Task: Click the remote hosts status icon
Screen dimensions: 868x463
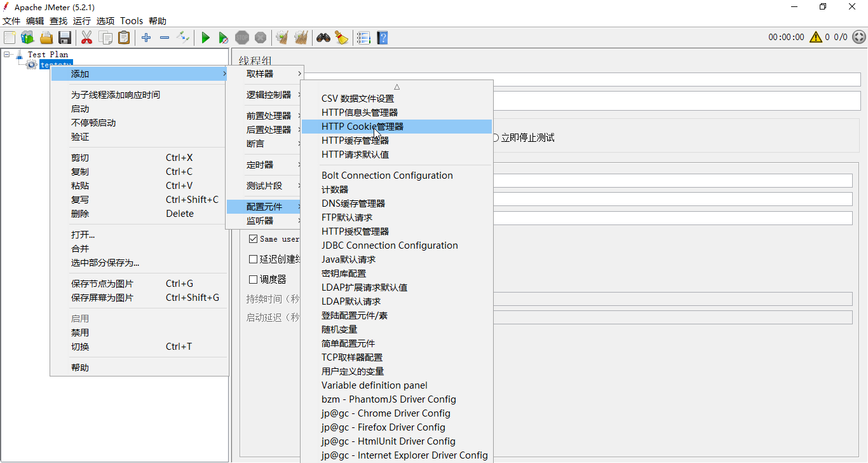Action: coord(858,37)
